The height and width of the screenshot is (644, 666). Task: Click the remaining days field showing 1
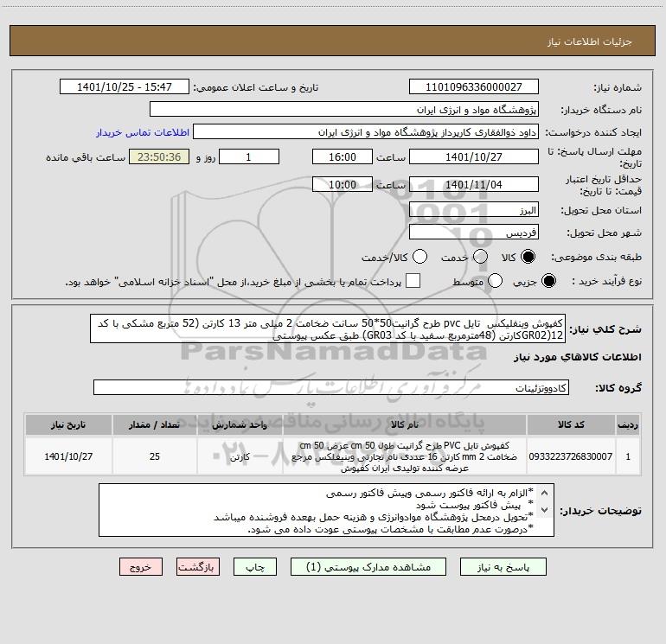249,156
